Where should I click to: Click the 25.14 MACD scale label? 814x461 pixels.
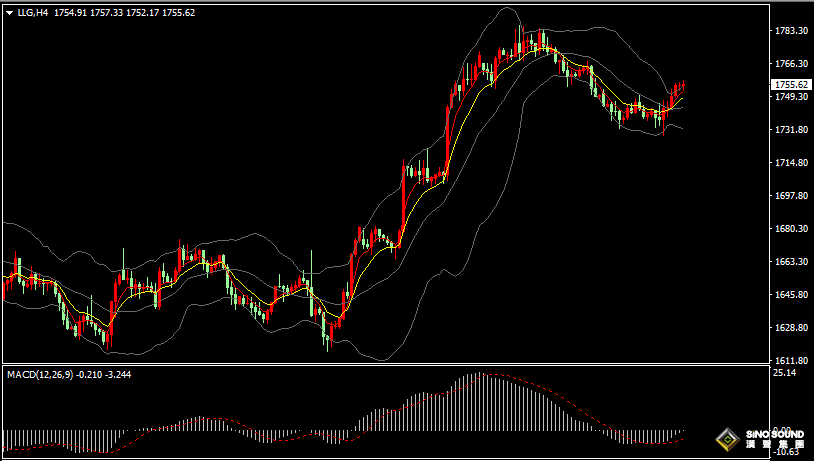(785, 373)
